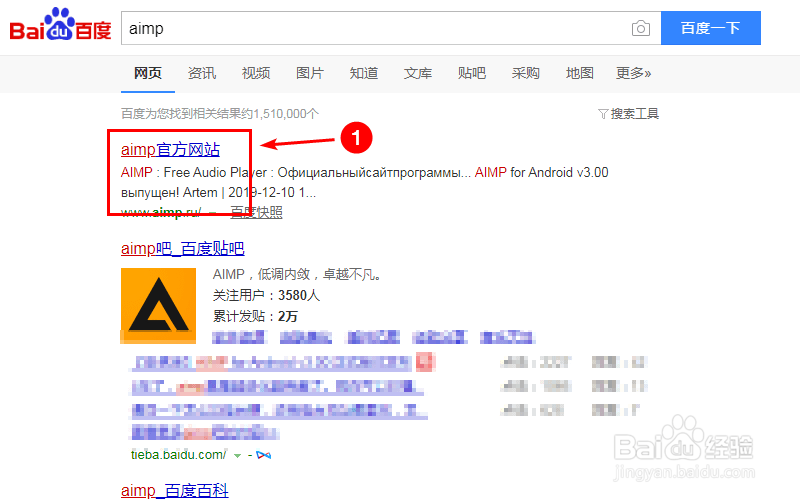The height and width of the screenshot is (500, 800).
Task: Open the 百度快照 cached link
Action: [x=256, y=212]
